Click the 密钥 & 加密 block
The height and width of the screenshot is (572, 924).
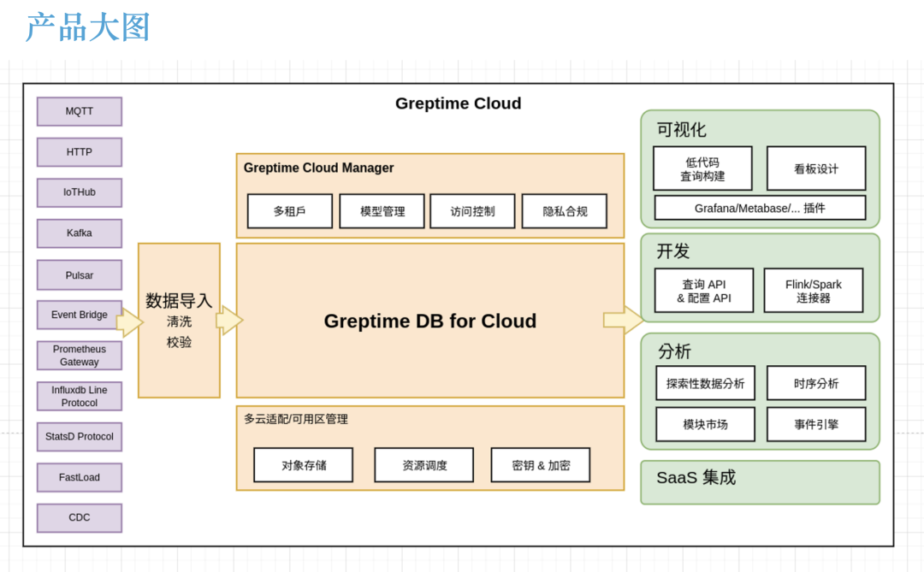[x=540, y=464]
